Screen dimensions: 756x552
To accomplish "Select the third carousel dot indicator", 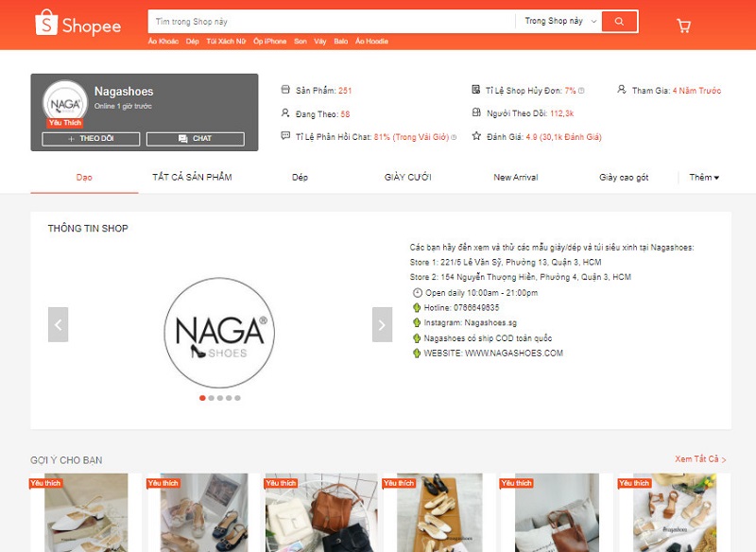I will coord(220,398).
